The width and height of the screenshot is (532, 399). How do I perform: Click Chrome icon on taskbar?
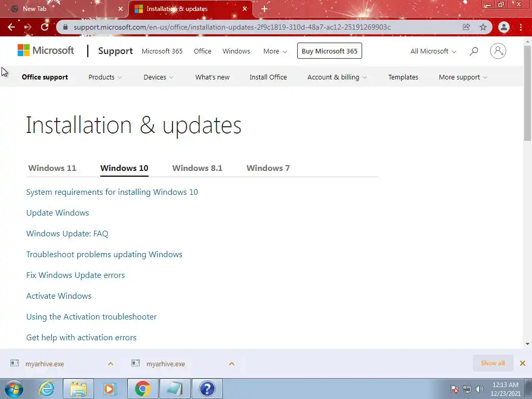(x=142, y=389)
